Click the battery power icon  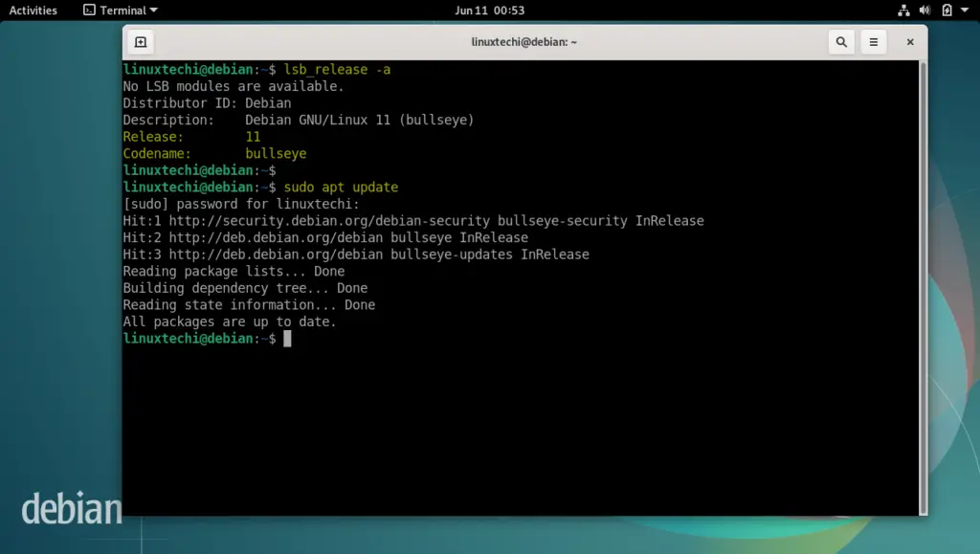pyautogui.click(x=947, y=10)
